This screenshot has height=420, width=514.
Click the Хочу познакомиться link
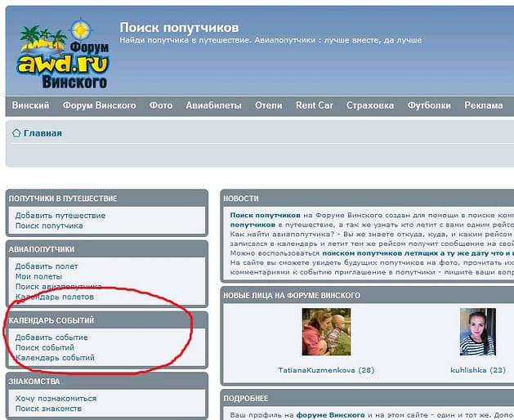[56, 399]
